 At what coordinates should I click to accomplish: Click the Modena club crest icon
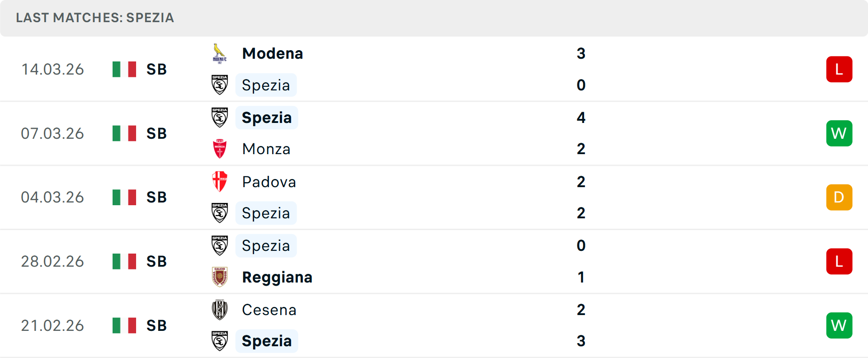220,53
